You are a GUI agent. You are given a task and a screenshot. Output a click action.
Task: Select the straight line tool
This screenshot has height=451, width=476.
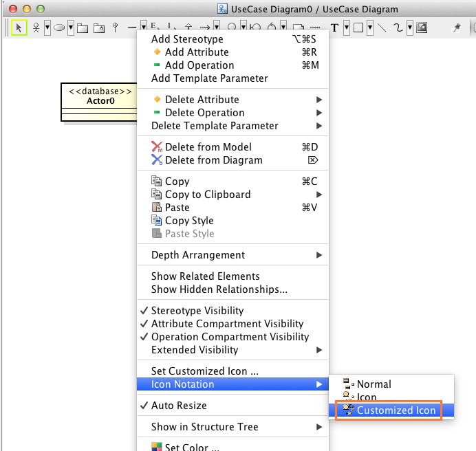pyautogui.click(x=382, y=28)
